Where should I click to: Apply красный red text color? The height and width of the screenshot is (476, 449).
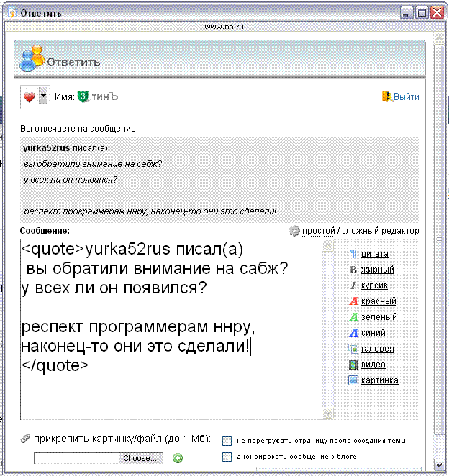[353, 301]
